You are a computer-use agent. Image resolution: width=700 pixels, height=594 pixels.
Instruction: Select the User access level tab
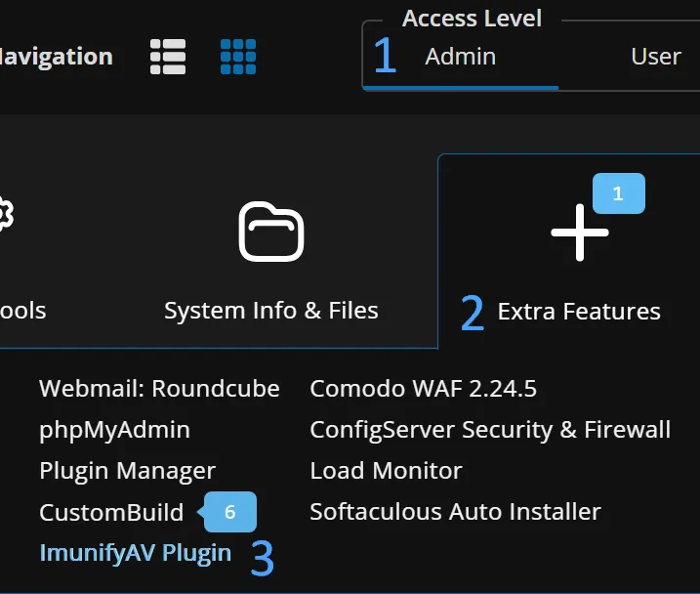pos(656,57)
